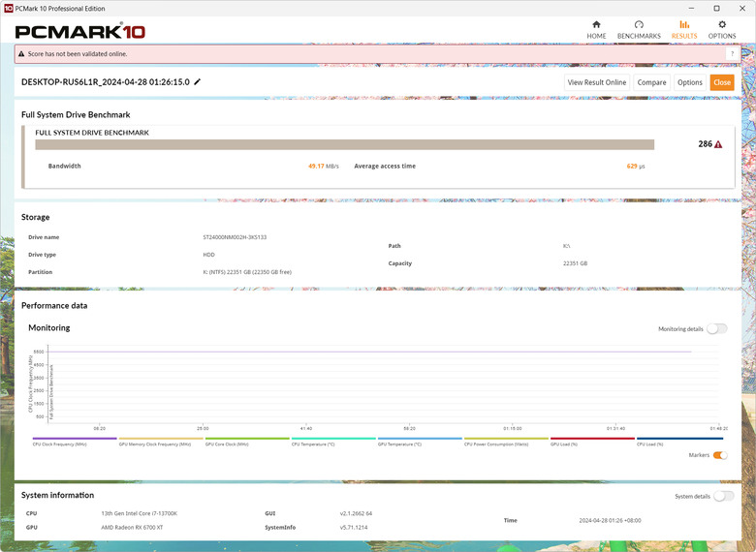Enable the Monitoring details toggle
The width and height of the screenshot is (756, 552).
(717, 329)
